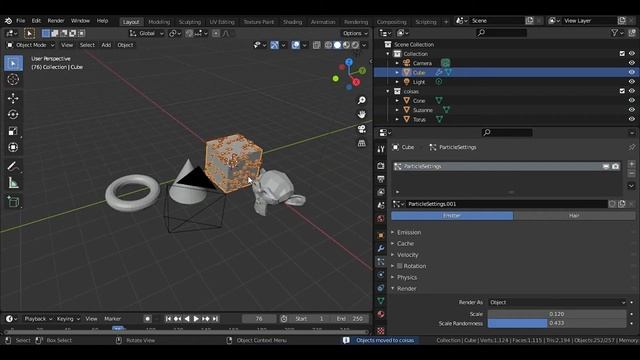Hide the Camera object in outliner
This screenshot has width=640, height=360.
point(631,63)
